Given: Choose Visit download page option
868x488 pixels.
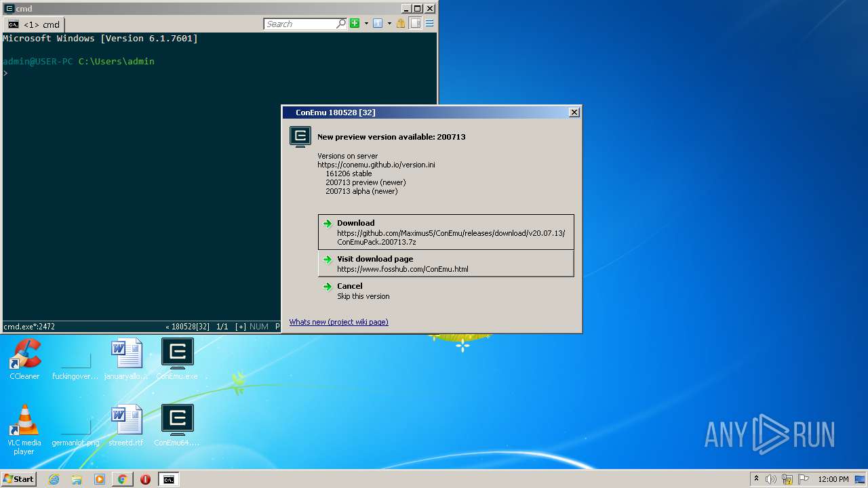Looking at the screenshot, I should [446, 264].
